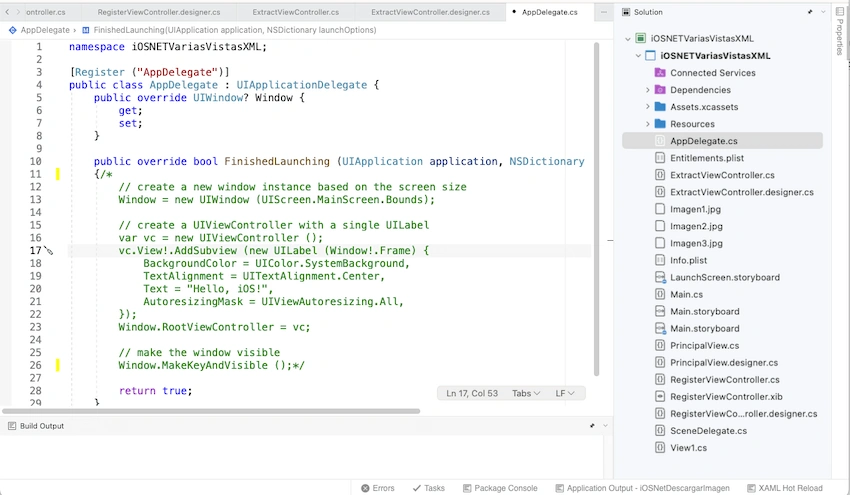Open the Properties side panel
This screenshot has height=495, width=850.
[x=840, y=31]
